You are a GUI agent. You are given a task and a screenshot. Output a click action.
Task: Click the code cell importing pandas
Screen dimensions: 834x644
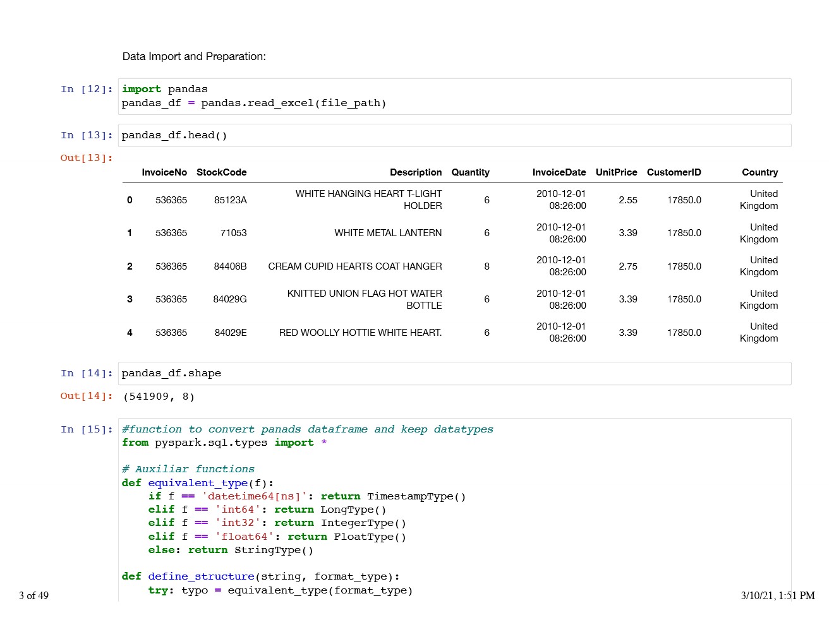point(454,97)
